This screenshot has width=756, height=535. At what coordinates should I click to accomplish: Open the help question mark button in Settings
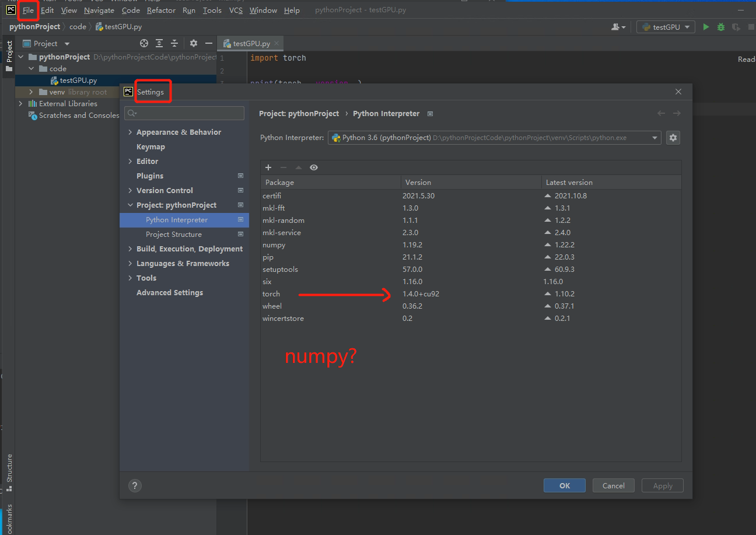pyautogui.click(x=135, y=485)
